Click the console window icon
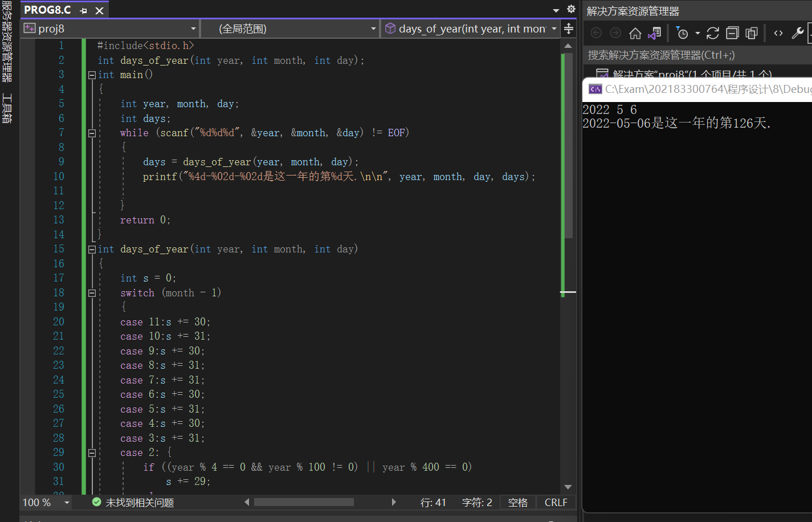Image resolution: width=812 pixels, height=522 pixels. tap(595, 89)
